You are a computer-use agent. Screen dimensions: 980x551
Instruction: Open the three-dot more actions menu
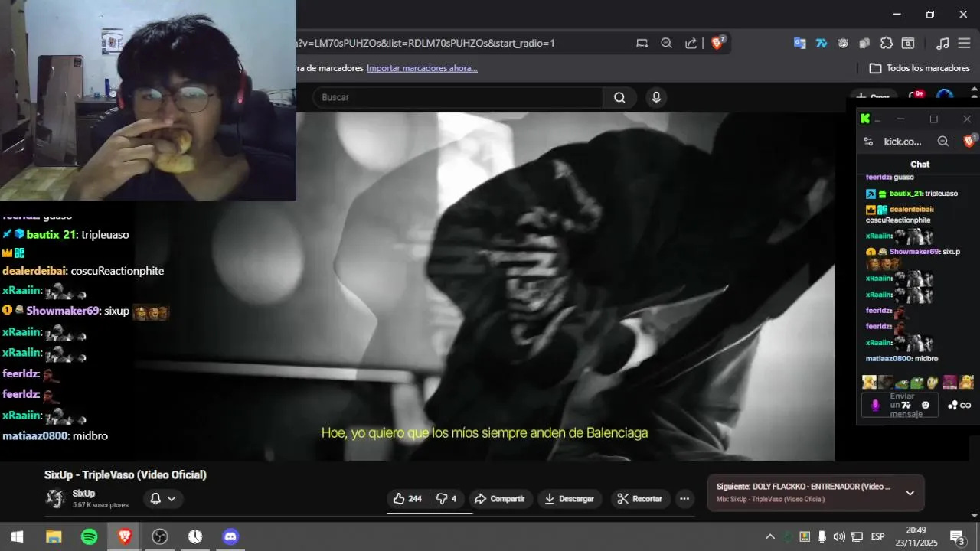coord(684,499)
